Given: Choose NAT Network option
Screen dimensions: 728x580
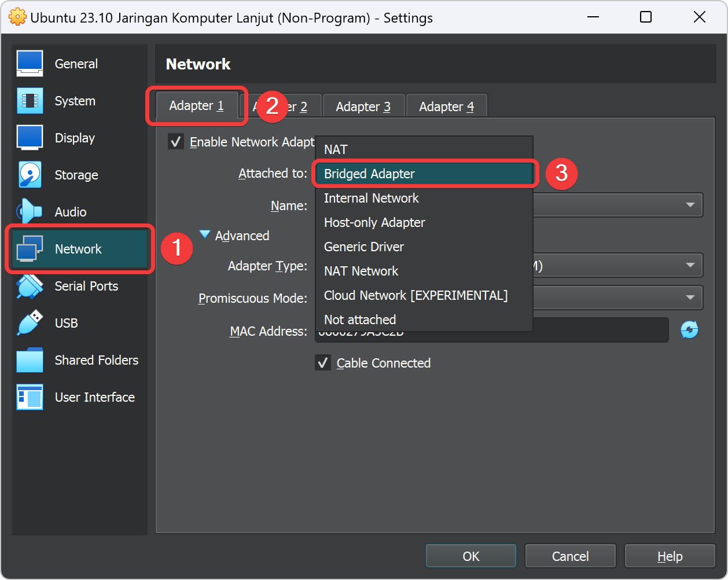Looking at the screenshot, I should point(424,271).
